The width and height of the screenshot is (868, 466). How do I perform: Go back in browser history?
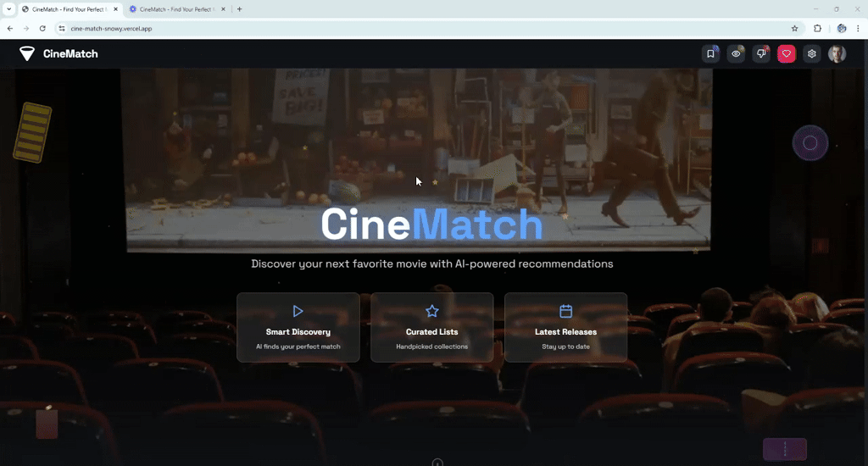tap(10, 28)
